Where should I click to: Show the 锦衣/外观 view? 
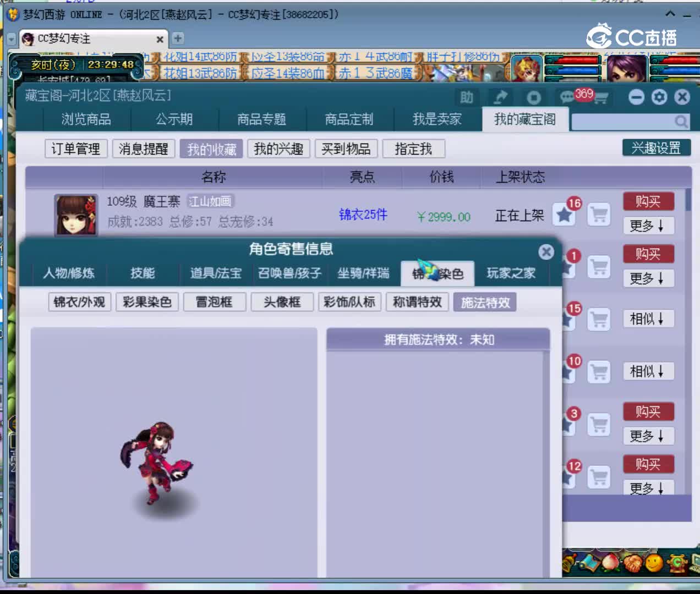tap(79, 302)
